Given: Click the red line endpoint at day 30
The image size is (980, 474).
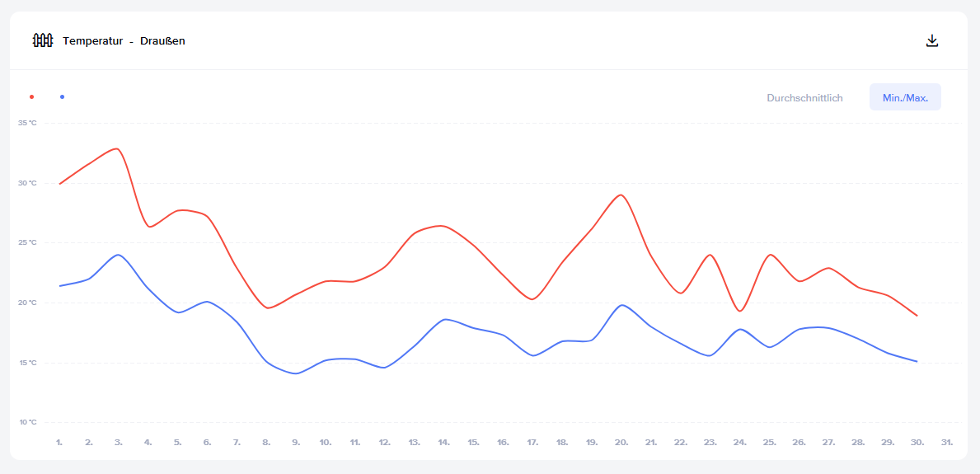Looking at the screenshot, I should coord(917,316).
